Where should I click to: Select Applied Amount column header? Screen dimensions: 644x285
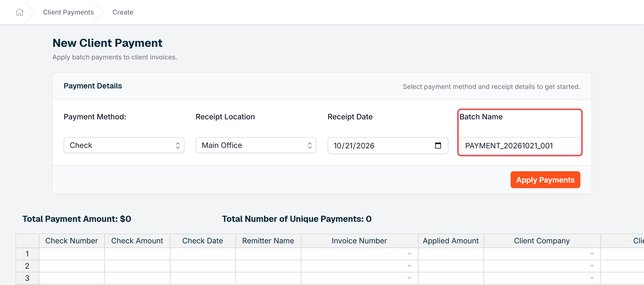[451, 241]
